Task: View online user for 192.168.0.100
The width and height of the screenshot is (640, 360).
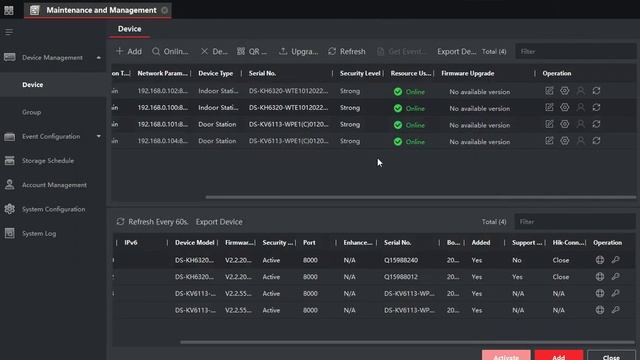Action: click(x=581, y=108)
